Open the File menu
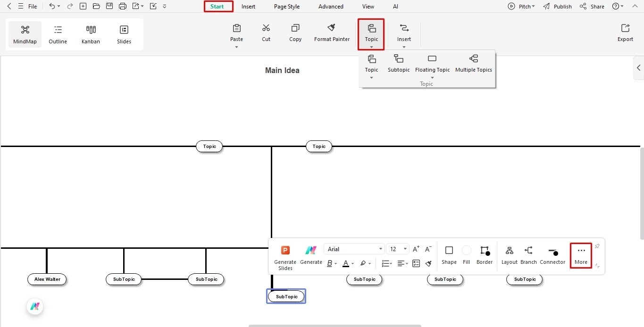 (32, 6)
